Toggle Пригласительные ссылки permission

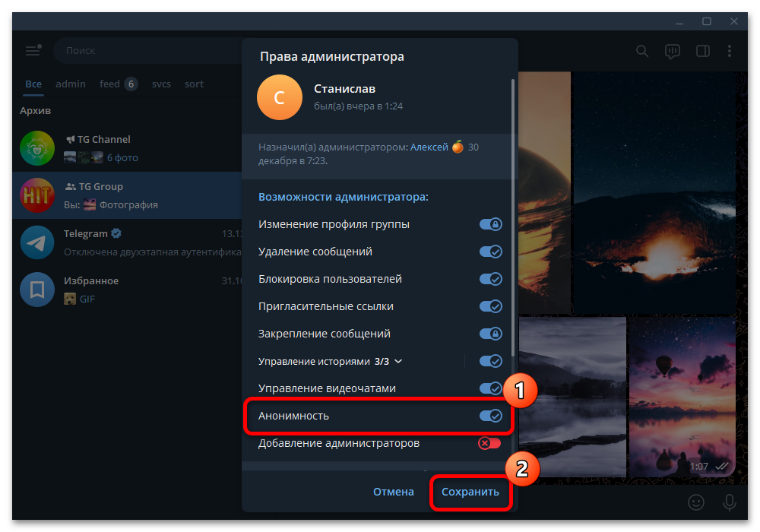point(490,306)
